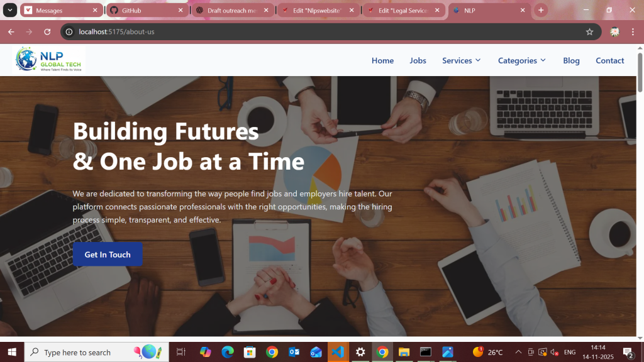View site information icon in address bar
644x362 pixels.
point(69,31)
